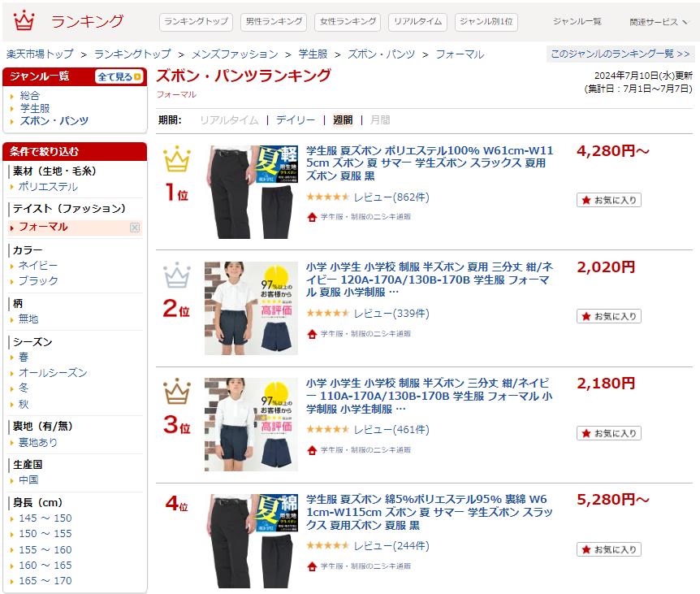Switch to the デイリー period tab
The height and width of the screenshot is (594, 700).
point(295,119)
